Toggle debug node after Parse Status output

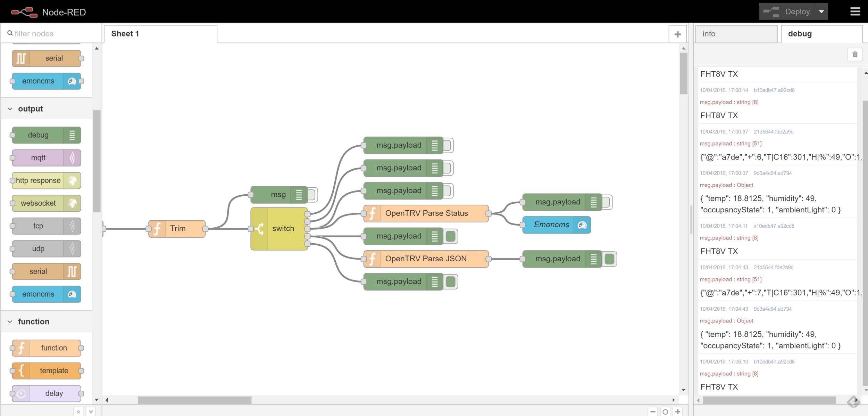click(607, 202)
